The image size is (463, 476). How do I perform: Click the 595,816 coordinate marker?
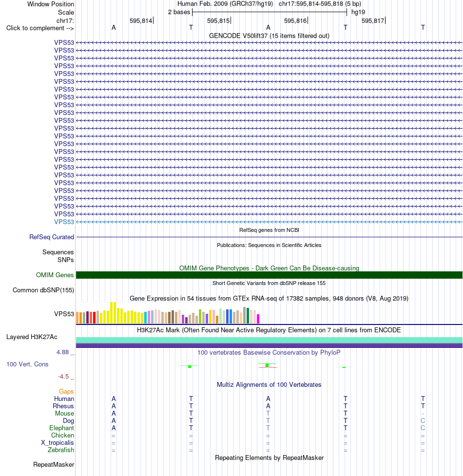point(295,20)
